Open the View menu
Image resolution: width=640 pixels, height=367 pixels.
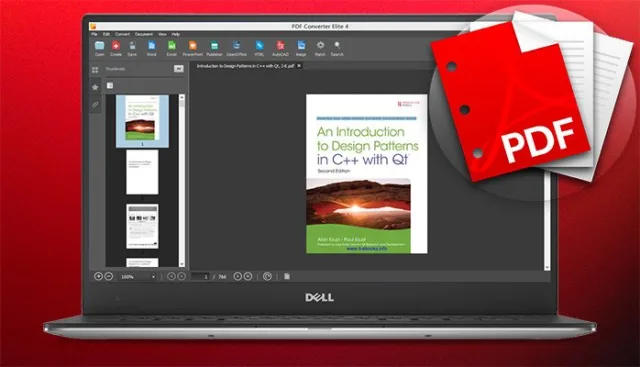click(162, 34)
